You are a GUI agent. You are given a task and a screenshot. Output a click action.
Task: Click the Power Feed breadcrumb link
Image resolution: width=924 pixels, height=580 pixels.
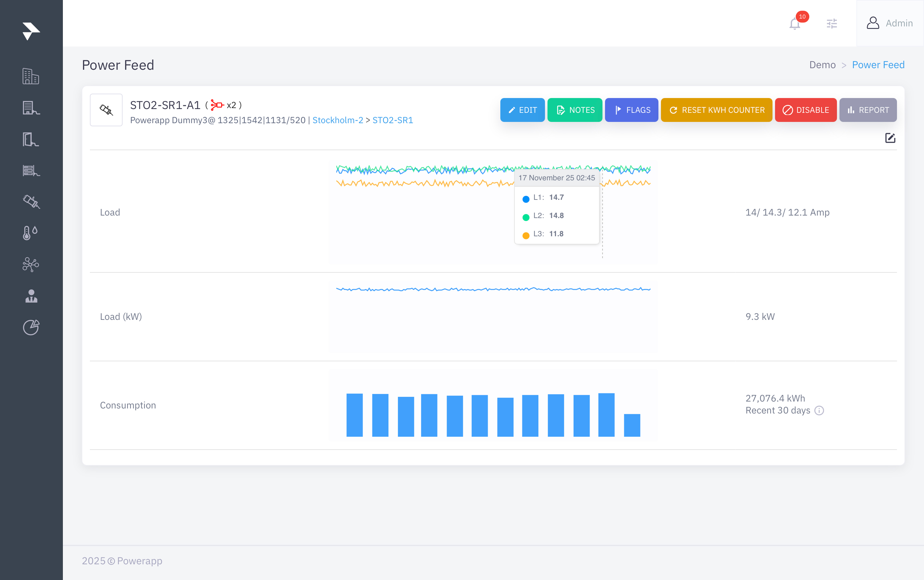(x=878, y=65)
